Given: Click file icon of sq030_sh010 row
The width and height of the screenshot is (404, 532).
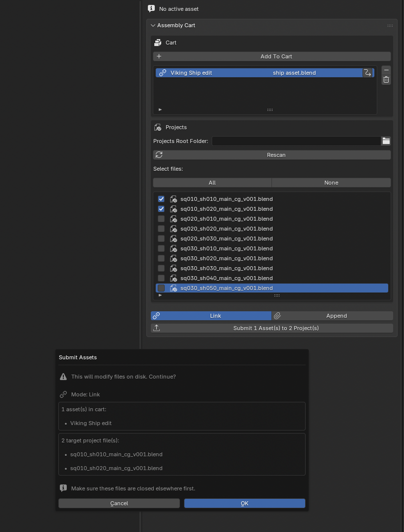Looking at the screenshot, I should (x=174, y=248).
